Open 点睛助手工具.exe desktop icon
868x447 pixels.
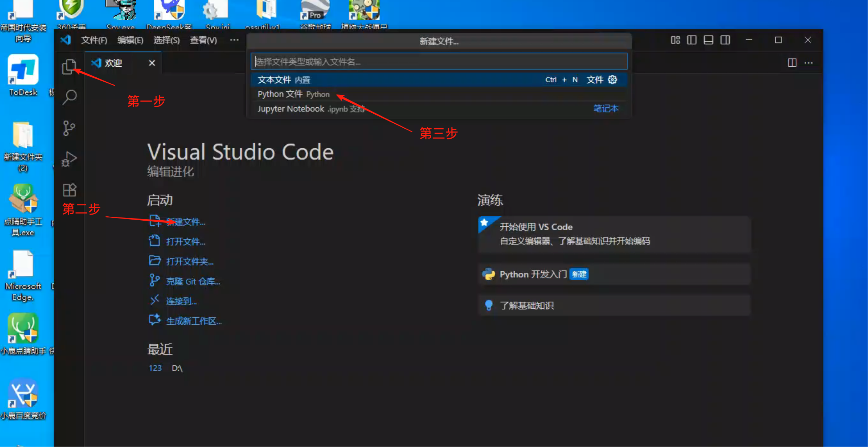(x=23, y=210)
